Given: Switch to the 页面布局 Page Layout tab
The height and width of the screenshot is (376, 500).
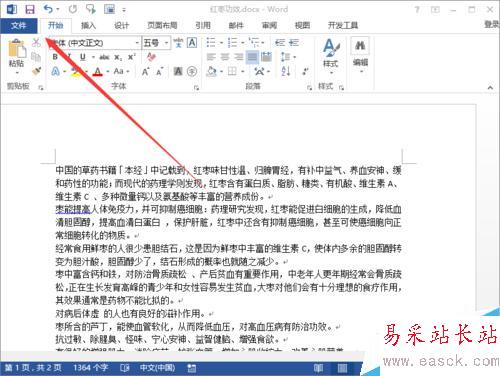Looking at the screenshot, I should [x=162, y=26].
